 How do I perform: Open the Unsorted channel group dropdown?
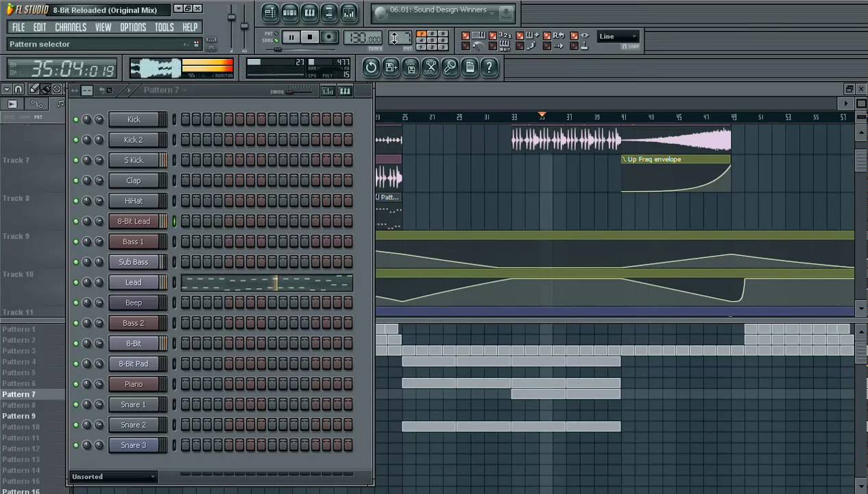(x=113, y=477)
